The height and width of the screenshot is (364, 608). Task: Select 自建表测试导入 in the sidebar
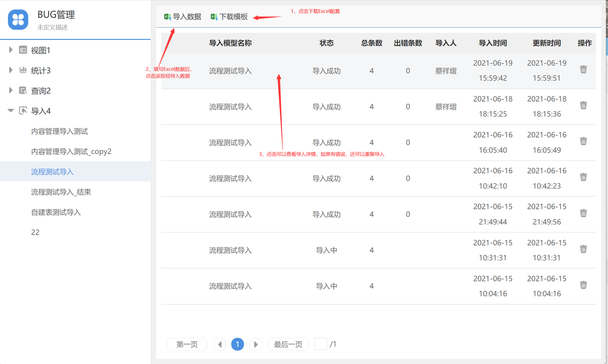point(56,212)
